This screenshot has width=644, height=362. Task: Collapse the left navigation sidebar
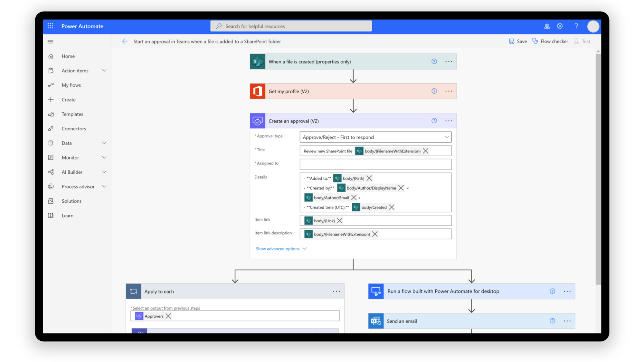click(x=50, y=42)
